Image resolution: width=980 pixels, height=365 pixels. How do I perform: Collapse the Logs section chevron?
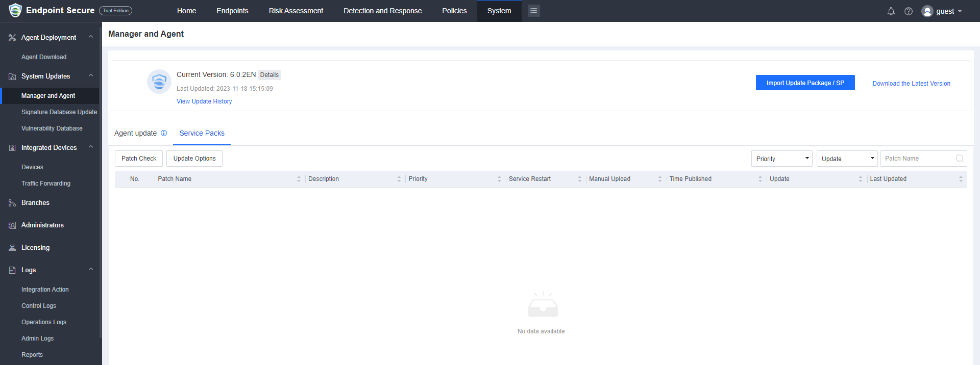[x=91, y=269]
